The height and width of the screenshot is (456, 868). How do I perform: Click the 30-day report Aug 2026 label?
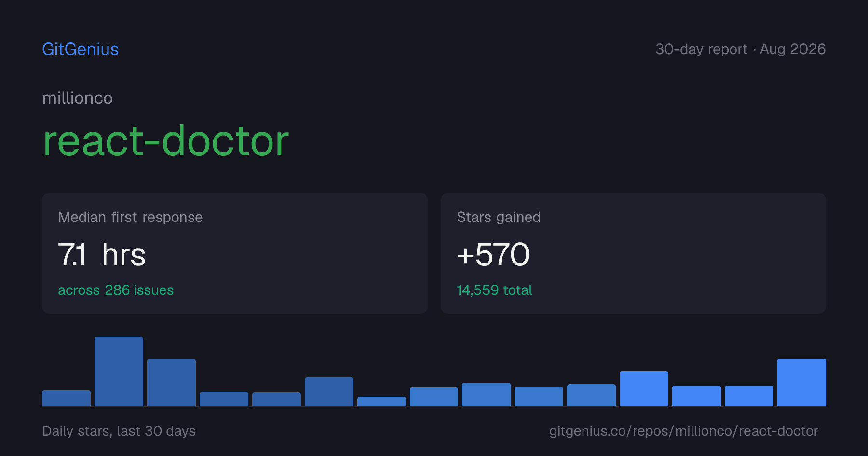tap(740, 49)
